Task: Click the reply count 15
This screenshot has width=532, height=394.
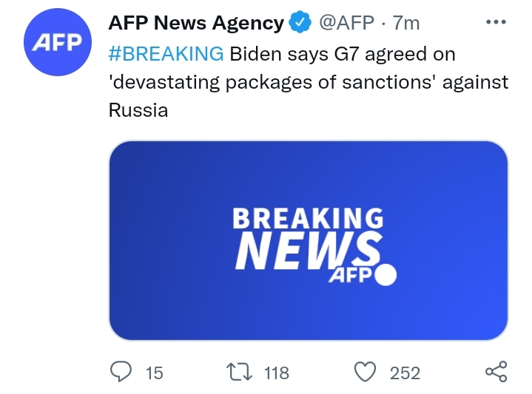Action: click(x=154, y=373)
